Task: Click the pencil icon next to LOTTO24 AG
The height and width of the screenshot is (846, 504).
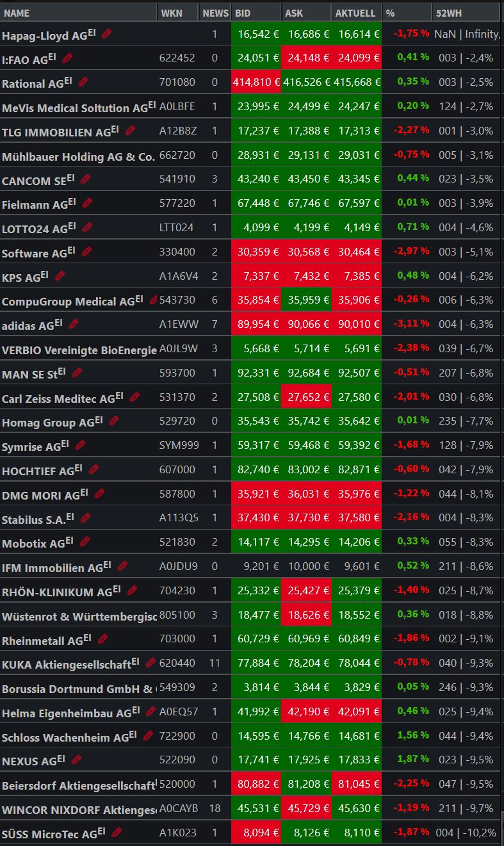Action: pyautogui.click(x=88, y=227)
